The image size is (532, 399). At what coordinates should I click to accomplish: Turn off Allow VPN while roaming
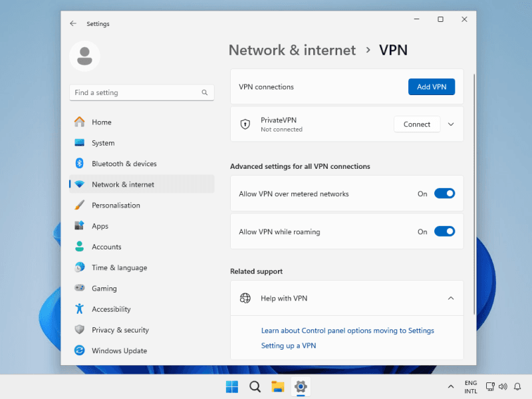(x=444, y=232)
